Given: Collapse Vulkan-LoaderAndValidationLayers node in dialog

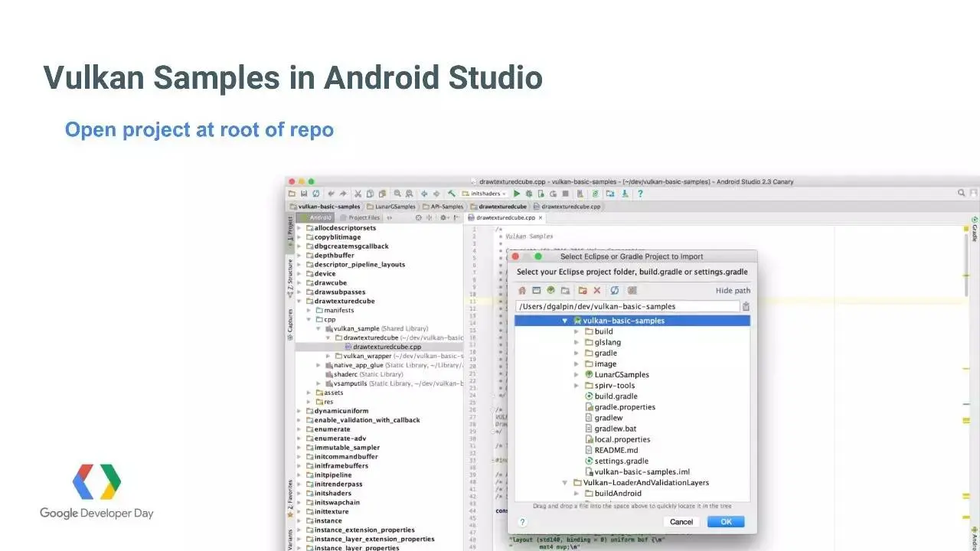Looking at the screenshot, I should pos(565,483).
